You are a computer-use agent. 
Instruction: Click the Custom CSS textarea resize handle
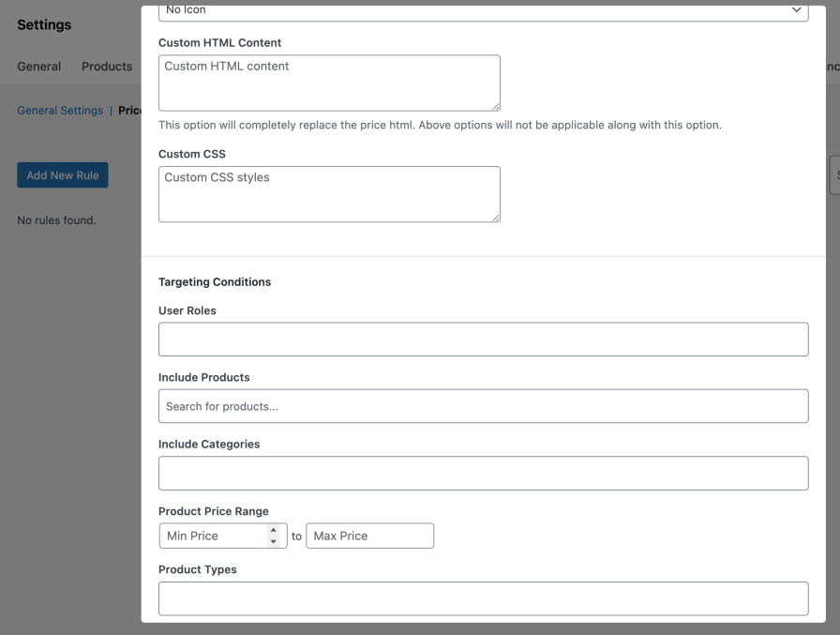click(495, 217)
